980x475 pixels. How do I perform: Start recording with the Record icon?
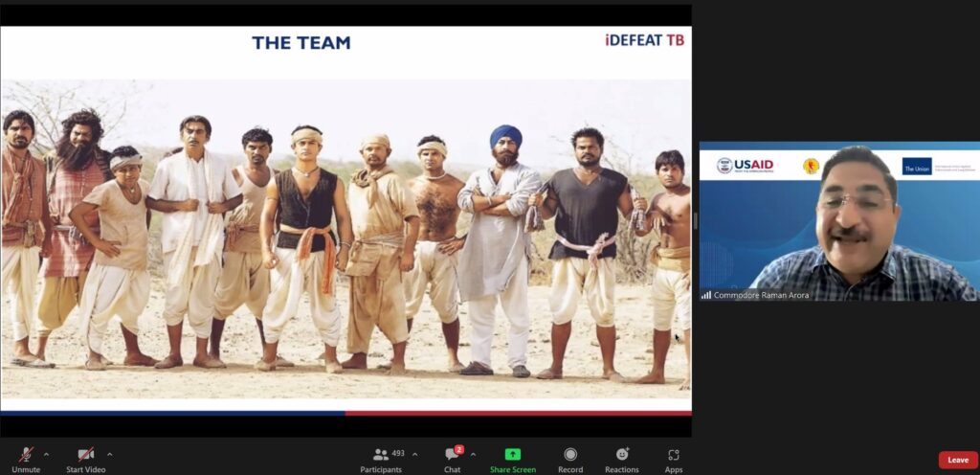click(x=570, y=454)
